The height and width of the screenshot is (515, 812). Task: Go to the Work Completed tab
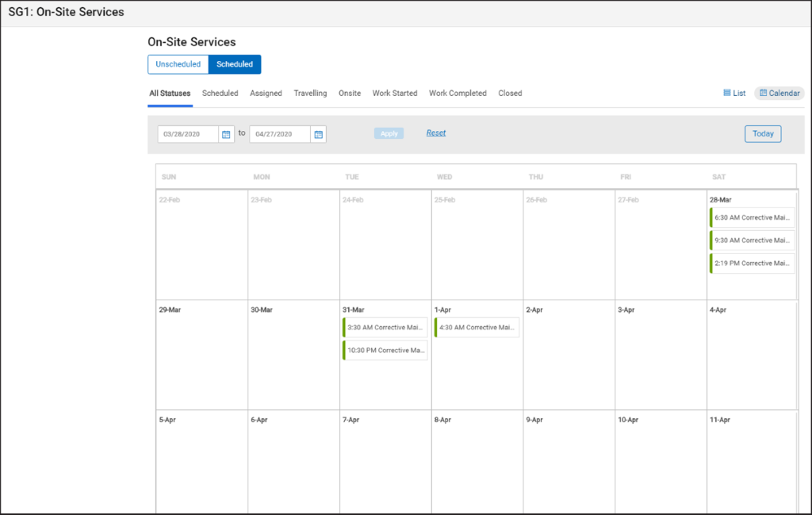tap(458, 94)
